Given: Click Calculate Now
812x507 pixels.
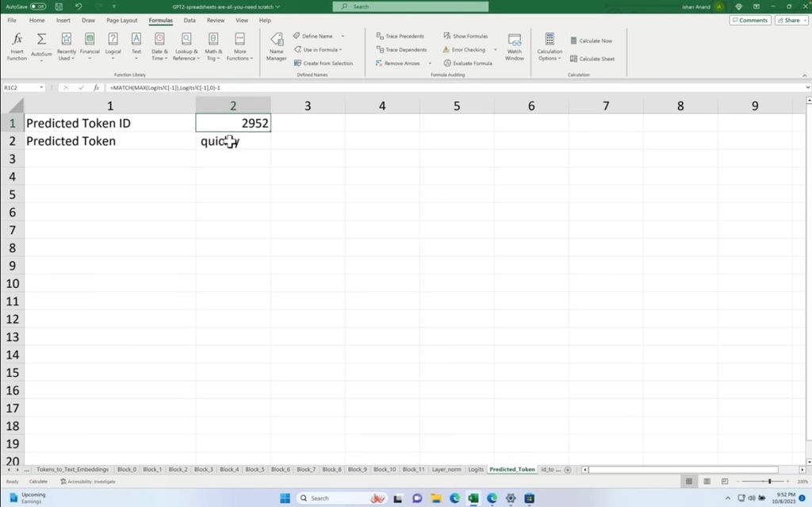Looking at the screenshot, I should (593, 40).
